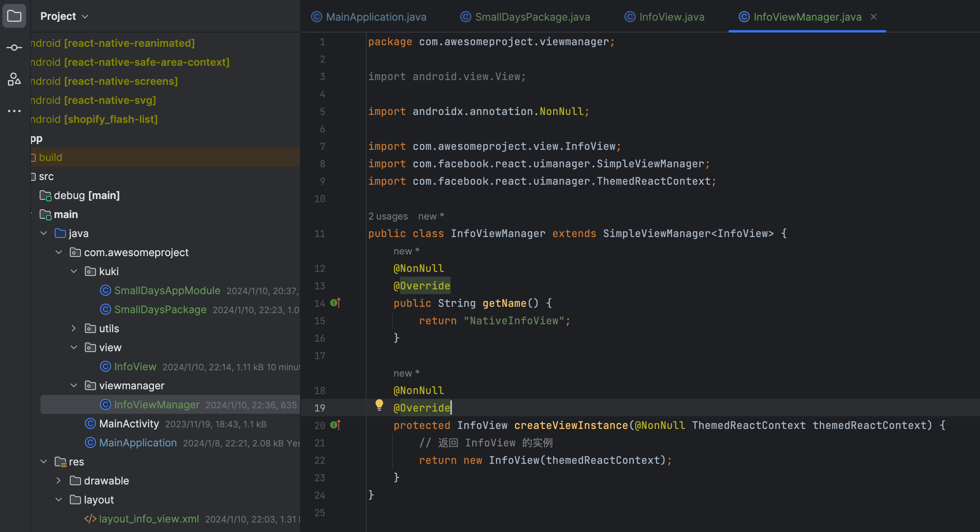Click the MainActivity class icon

(x=90, y=424)
